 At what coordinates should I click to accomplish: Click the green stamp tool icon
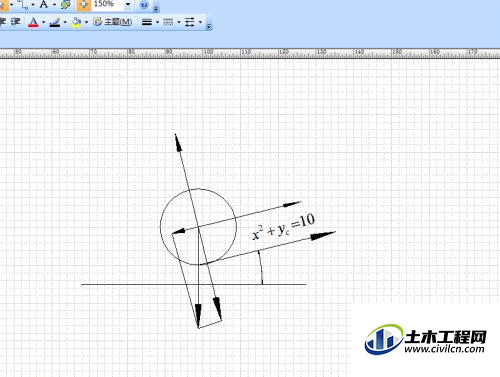[66, 4]
